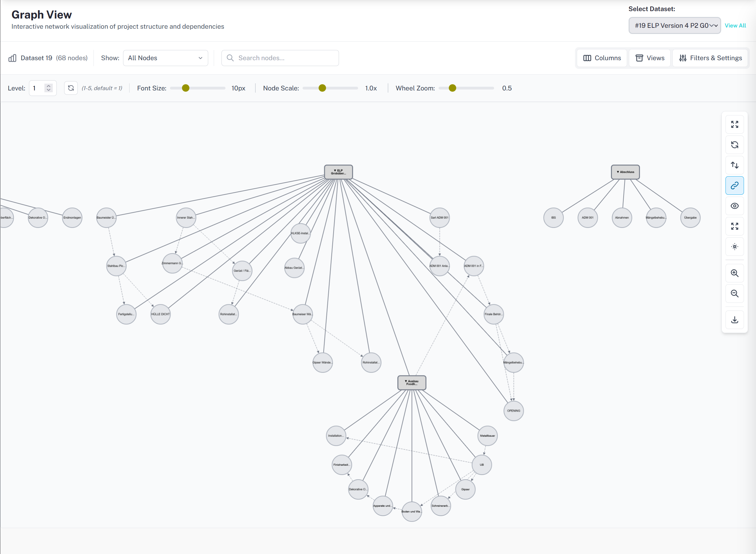The height and width of the screenshot is (554, 756).
Task: Select the HÜLLE DICHT node
Action: [x=160, y=314]
